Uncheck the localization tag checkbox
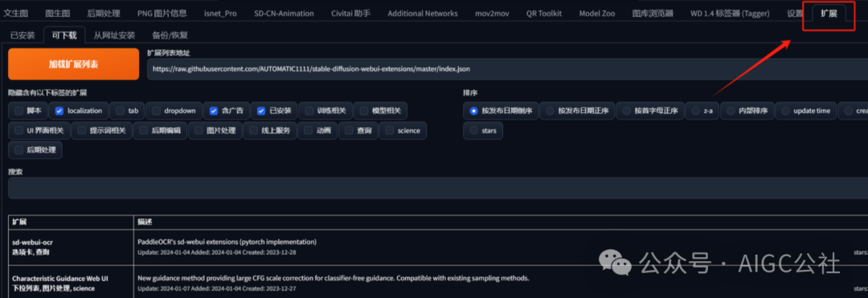Viewport: 868px width, 298px height. (x=59, y=111)
